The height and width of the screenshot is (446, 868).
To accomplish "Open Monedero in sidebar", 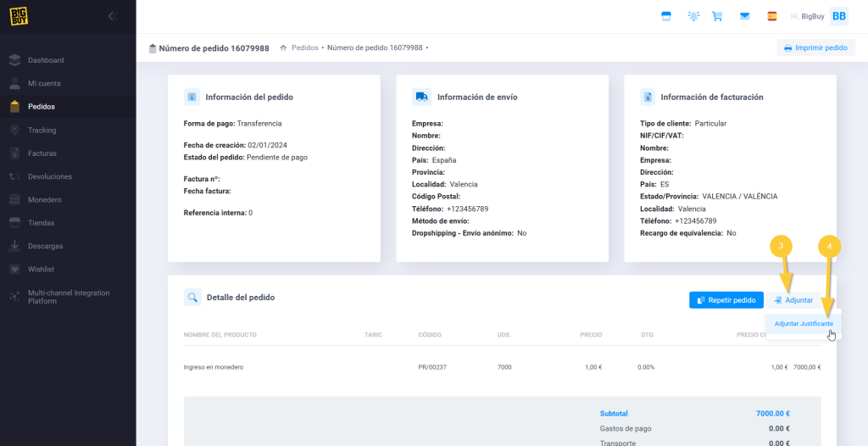I will pos(44,200).
